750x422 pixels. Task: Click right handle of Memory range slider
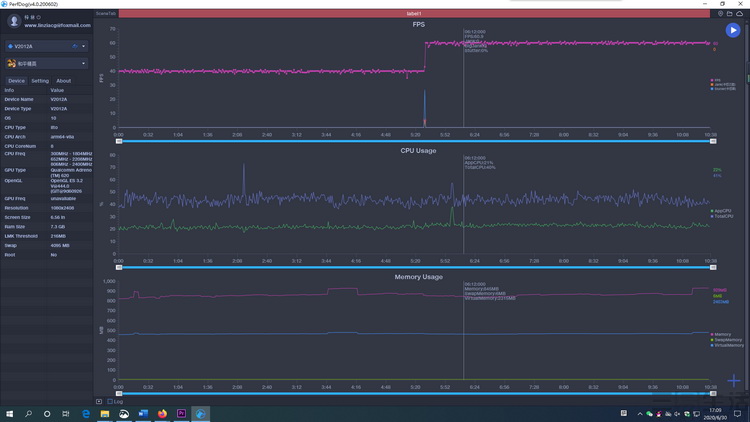point(713,393)
